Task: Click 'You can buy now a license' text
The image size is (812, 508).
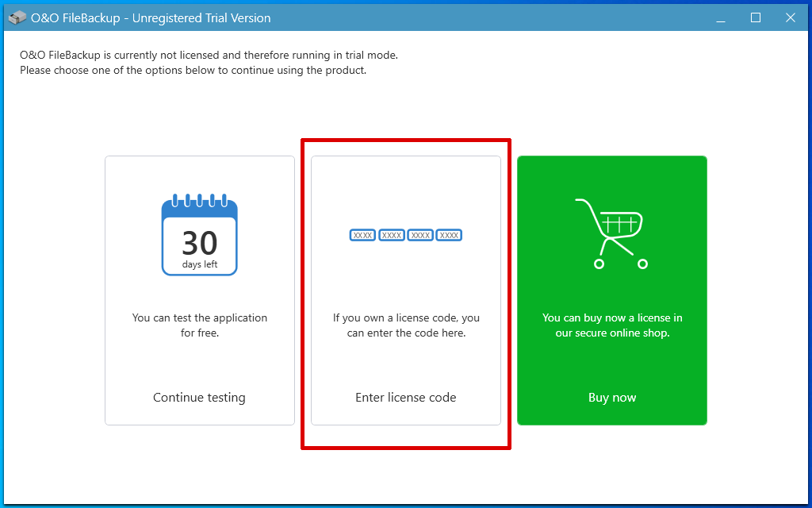Action: [x=612, y=325]
